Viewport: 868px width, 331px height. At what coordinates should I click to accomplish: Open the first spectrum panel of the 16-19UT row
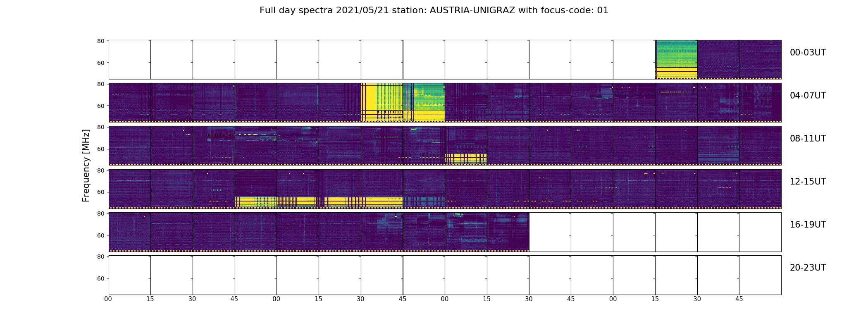coord(130,232)
